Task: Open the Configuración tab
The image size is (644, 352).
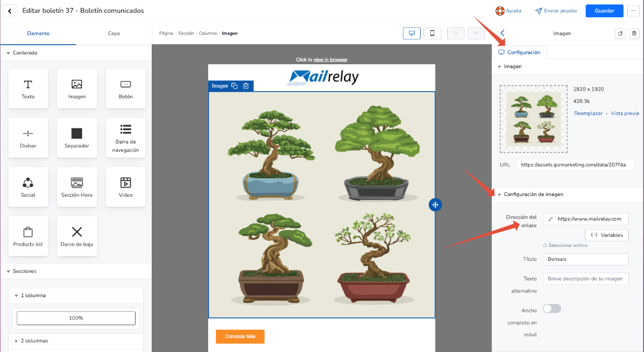Action: (x=519, y=52)
